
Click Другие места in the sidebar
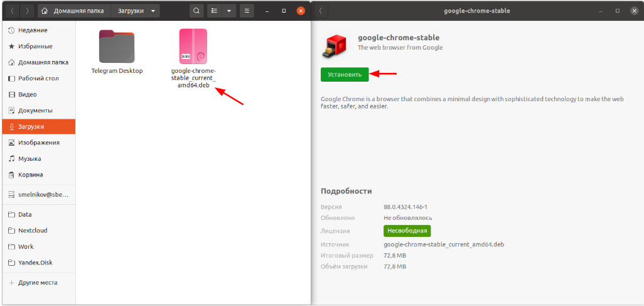point(39,283)
